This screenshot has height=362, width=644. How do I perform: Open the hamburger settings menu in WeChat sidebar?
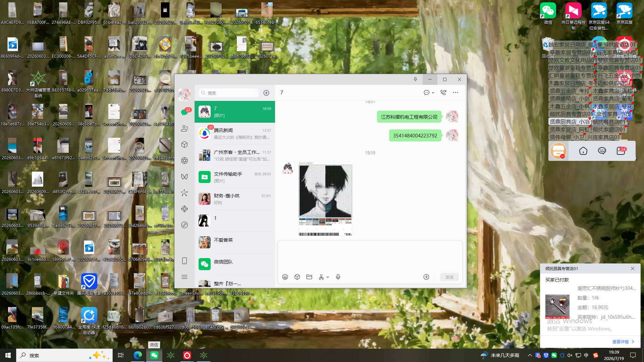click(x=184, y=277)
